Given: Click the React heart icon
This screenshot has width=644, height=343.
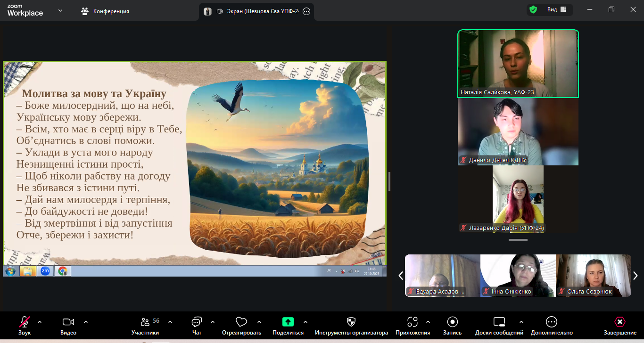Looking at the screenshot, I should tap(241, 322).
